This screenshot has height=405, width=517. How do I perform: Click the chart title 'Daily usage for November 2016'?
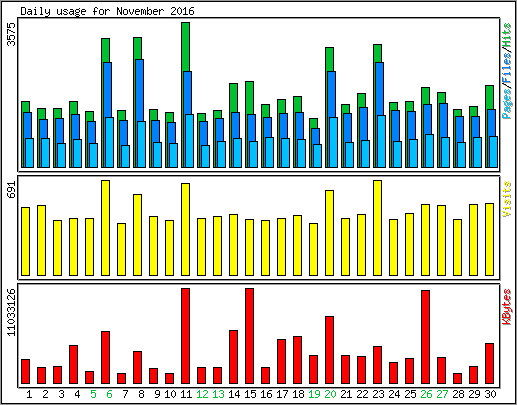(107, 11)
